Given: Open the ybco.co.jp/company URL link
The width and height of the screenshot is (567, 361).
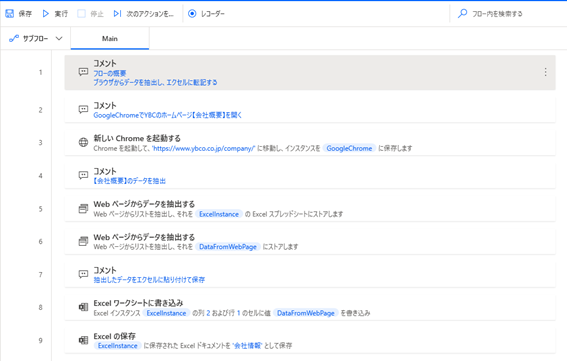Looking at the screenshot, I should (204, 148).
